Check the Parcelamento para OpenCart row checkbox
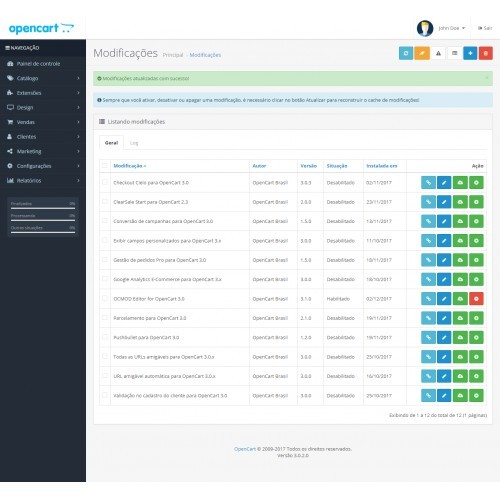 click(x=105, y=318)
